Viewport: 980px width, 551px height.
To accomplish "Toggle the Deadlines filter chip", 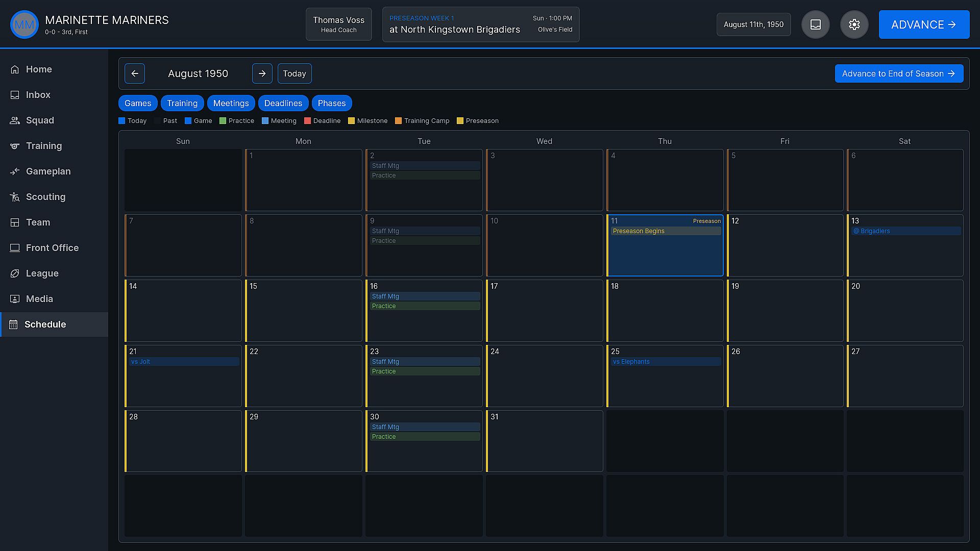I will (283, 103).
